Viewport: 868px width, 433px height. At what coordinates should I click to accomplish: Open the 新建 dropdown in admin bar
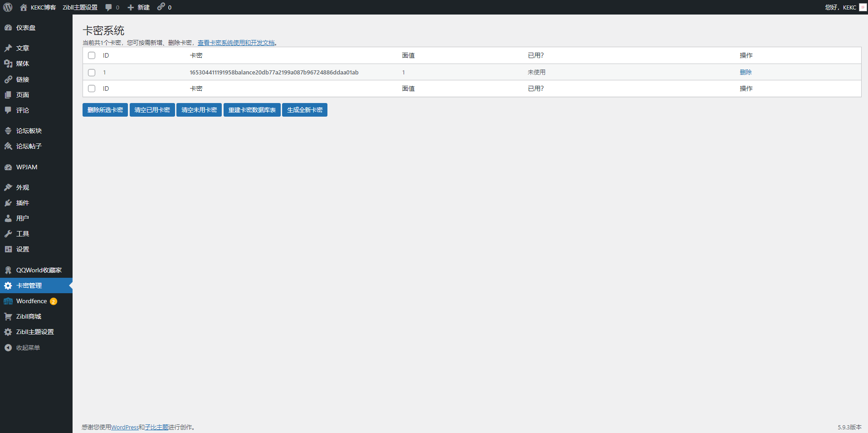(139, 7)
